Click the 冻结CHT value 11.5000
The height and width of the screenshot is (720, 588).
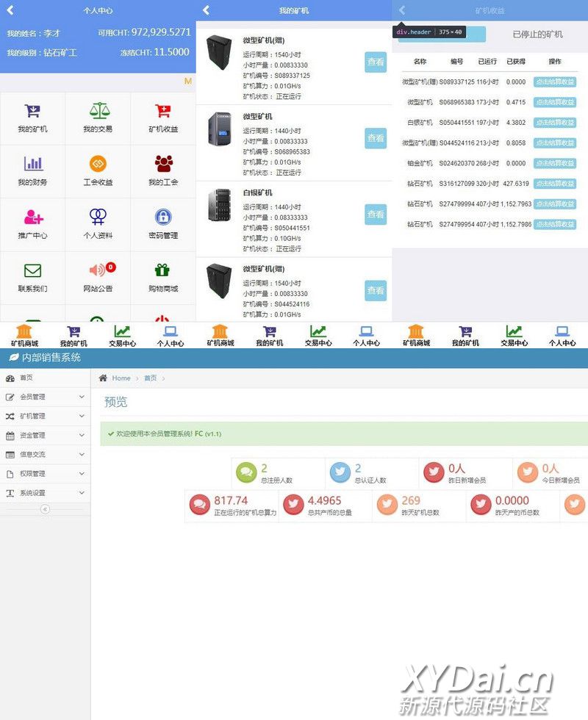(171, 52)
